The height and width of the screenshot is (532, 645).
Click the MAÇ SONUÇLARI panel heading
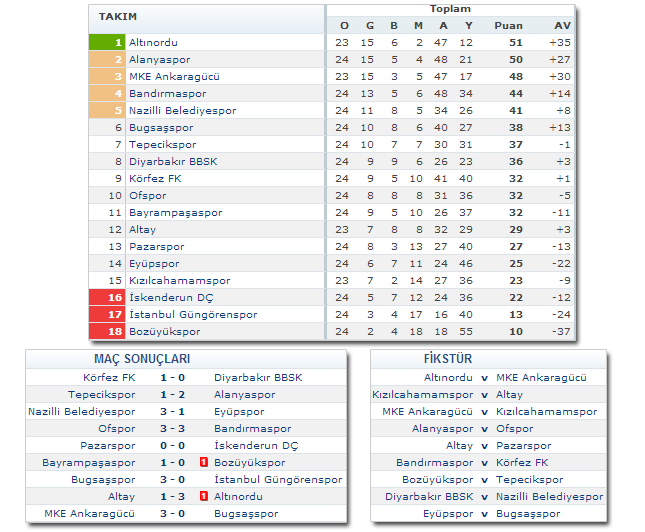point(142,359)
